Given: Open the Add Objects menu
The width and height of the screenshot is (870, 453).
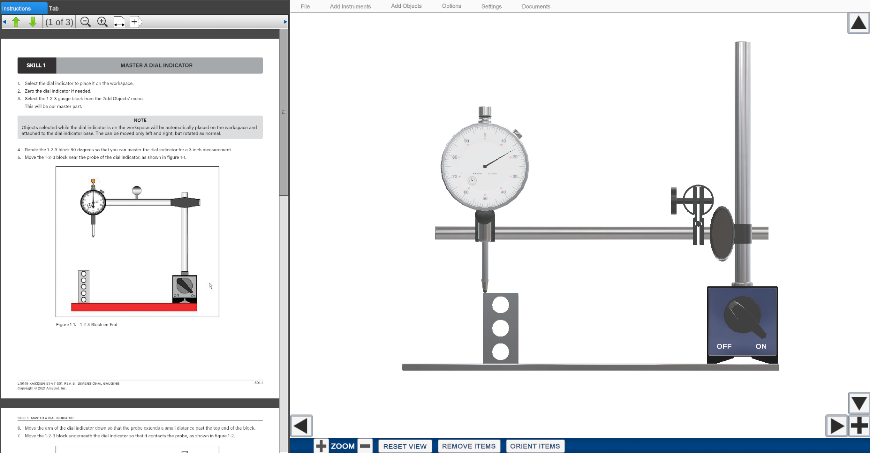Looking at the screenshot, I should [x=406, y=6].
